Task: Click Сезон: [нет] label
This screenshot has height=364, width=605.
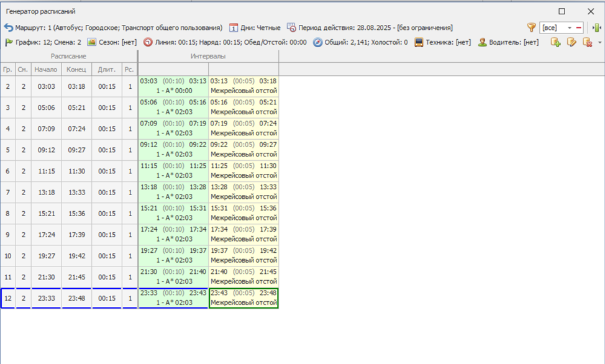Action: (117, 42)
